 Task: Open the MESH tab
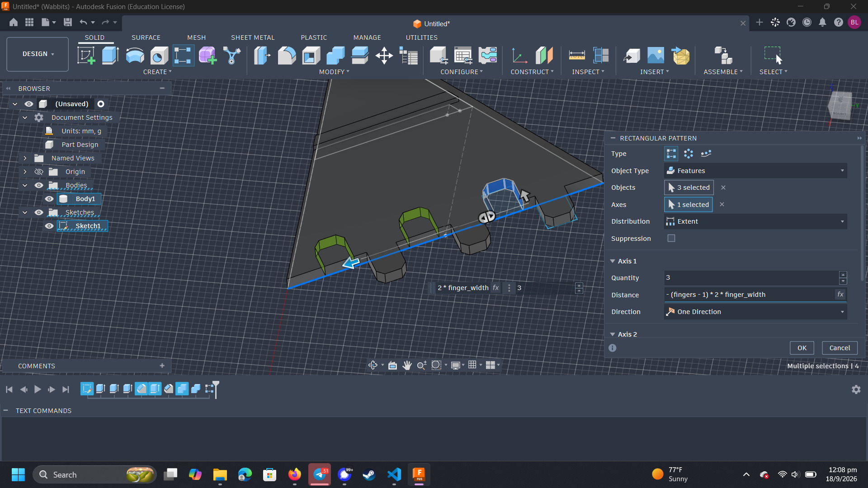coord(196,38)
